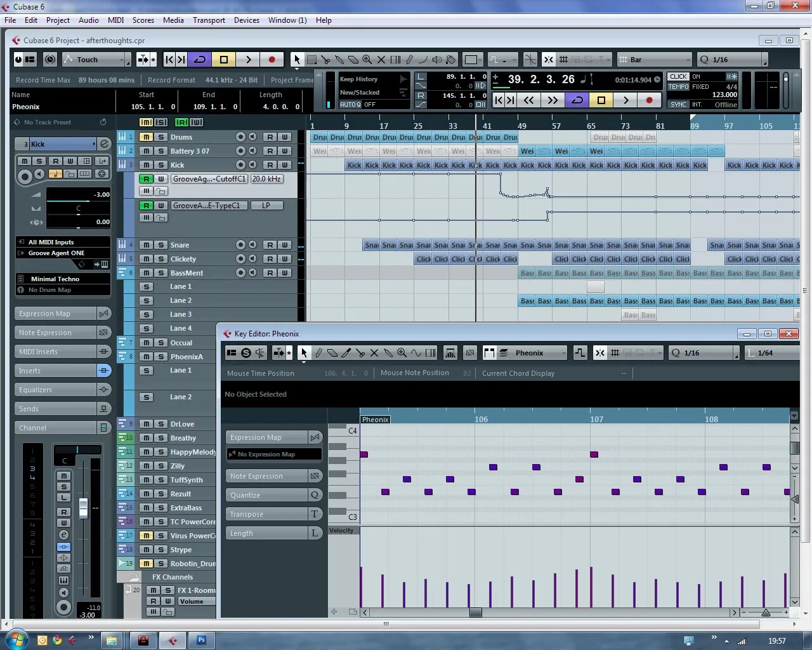
Task: Unmute the Virus PowerCore track
Action: tap(147, 536)
